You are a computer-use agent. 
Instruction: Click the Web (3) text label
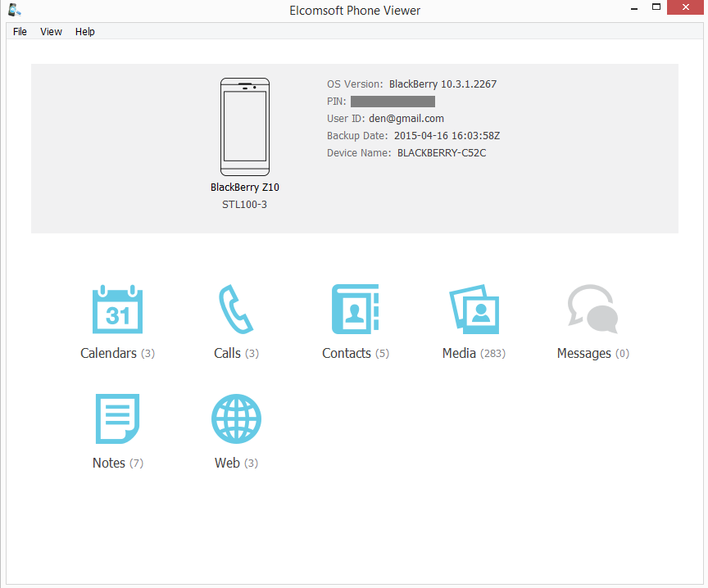pos(236,463)
